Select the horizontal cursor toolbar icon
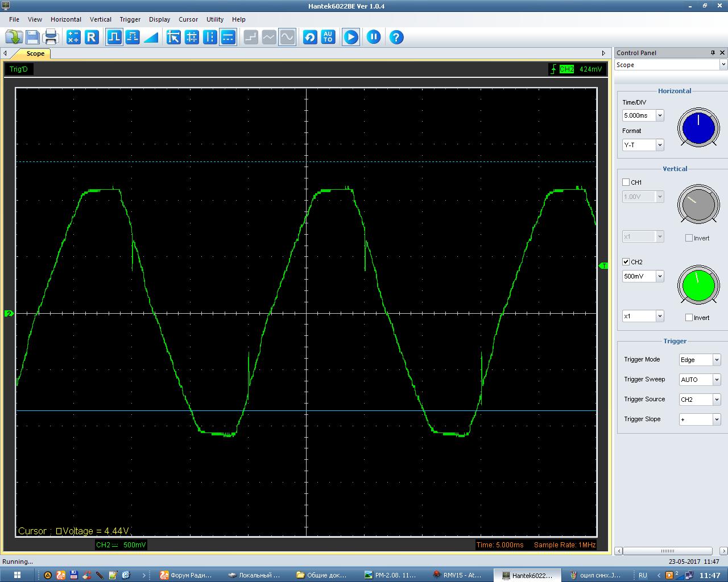Viewport: 728px width, 582px height. [228, 38]
